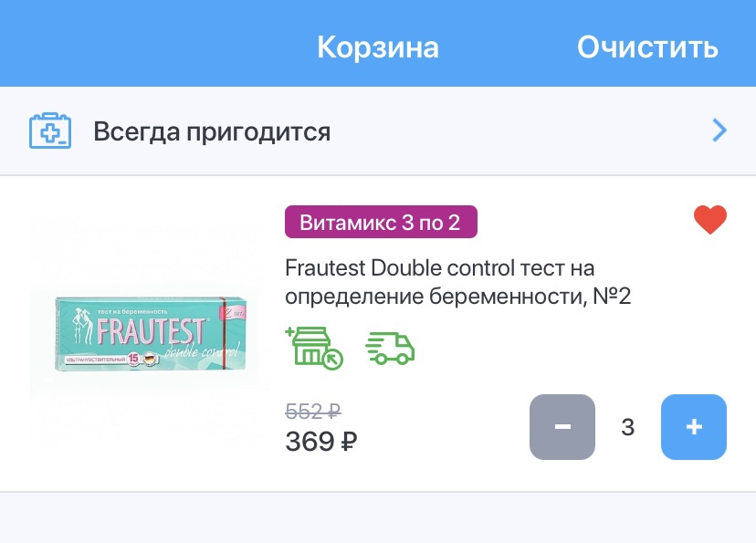756x543 pixels.
Task: Tap the blank area below the cart item
Action: [x=378, y=518]
